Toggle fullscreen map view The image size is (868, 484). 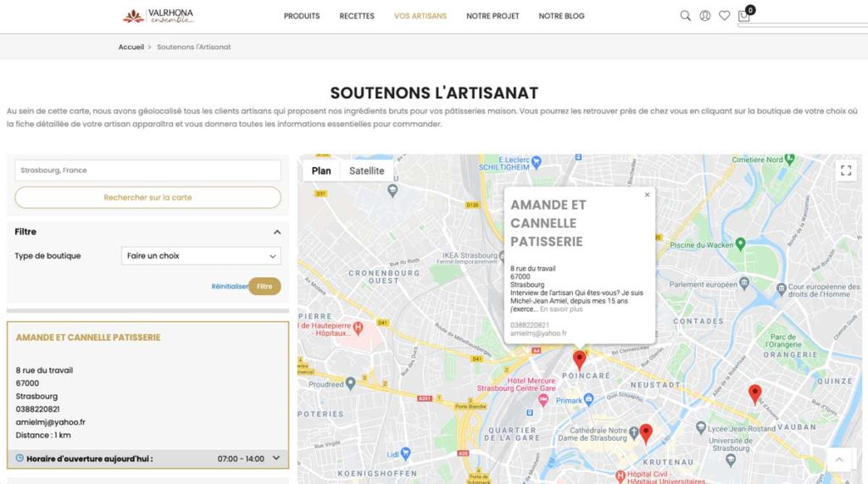[845, 170]
